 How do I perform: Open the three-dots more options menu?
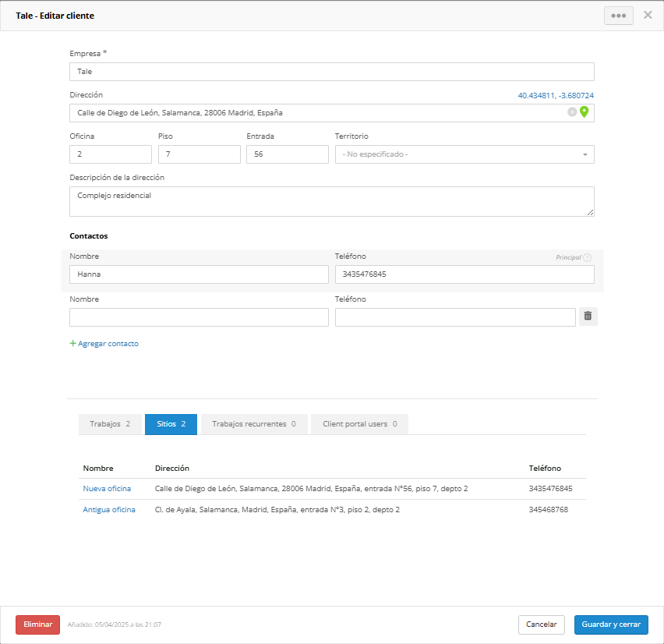click(618, 16)
